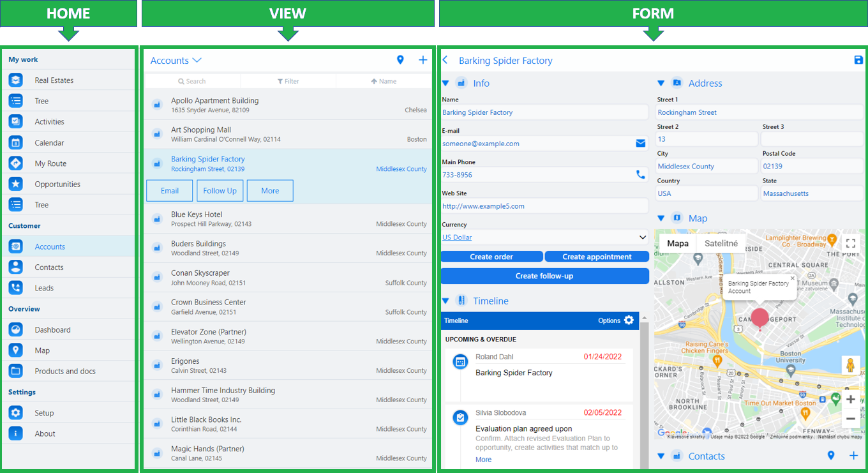868x473 pixels.
Task: Toggle fullscreen view on the map
Action: 849,243
